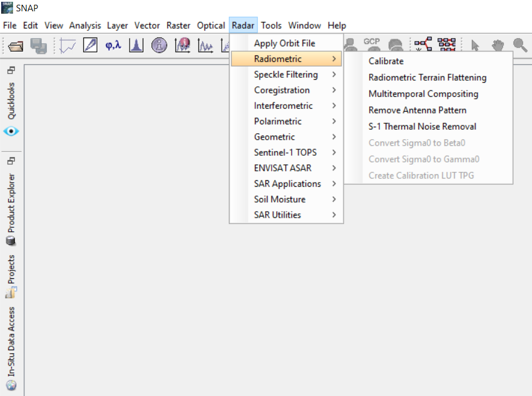Expand the Coregistration submenu
The width and height of the screenshot is (532, 396).
[x=282, y=90]
